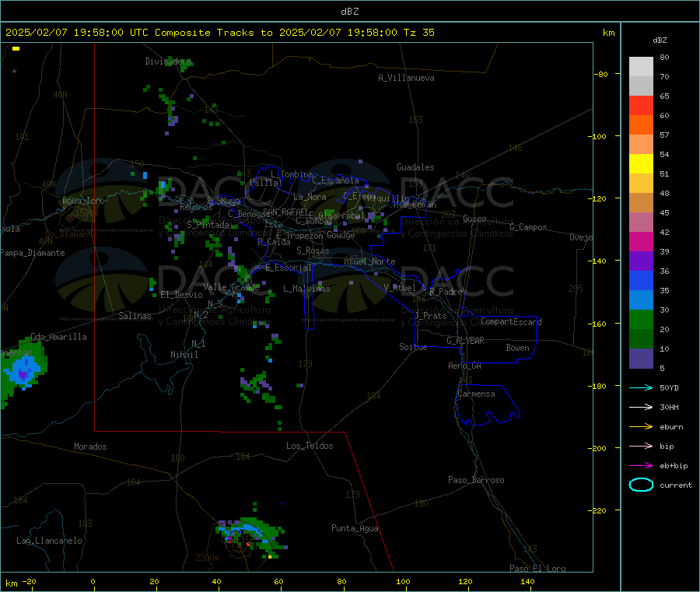Click the 'Divisadero' place label
Image resolution: width=700 pixels, height=592 pixels.
tap(168, 61)
